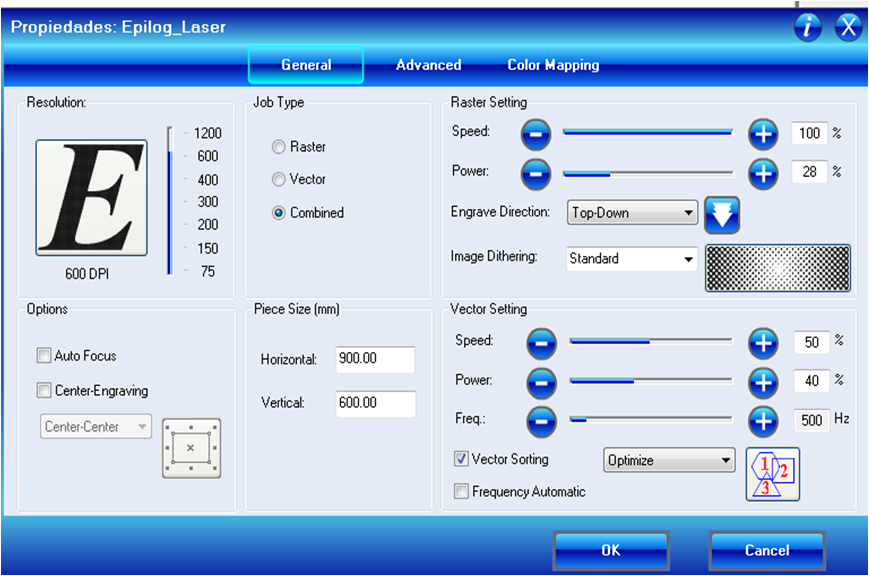Click the Vector Speed value field showing 50

pos(811,342)
